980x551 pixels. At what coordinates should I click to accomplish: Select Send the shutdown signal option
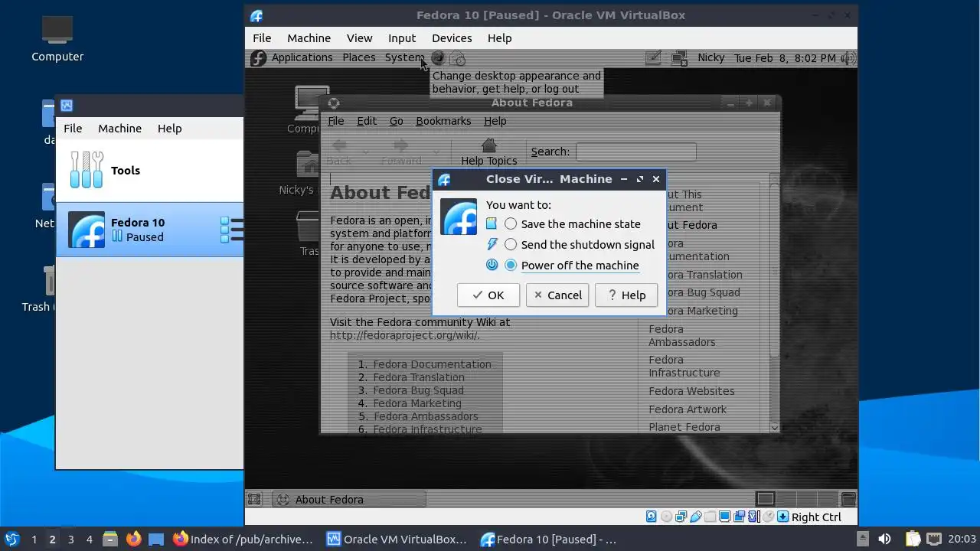coord(580,245)
